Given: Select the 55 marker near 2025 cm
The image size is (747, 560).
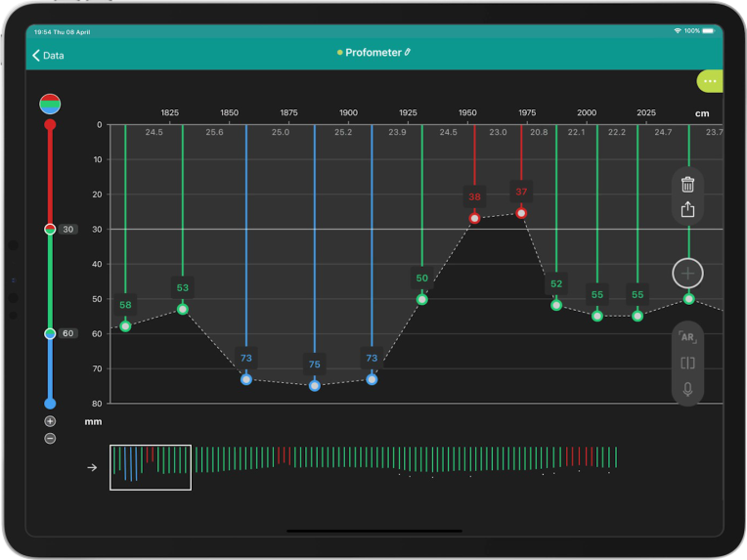Looking at the screenshot, I should 637,316.
